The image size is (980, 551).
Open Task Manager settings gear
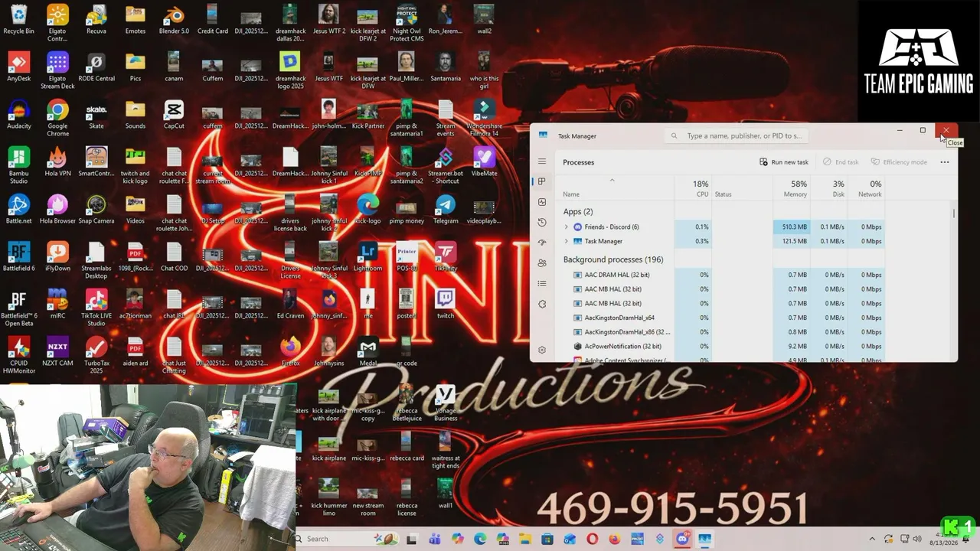click(x=542, y=350)
